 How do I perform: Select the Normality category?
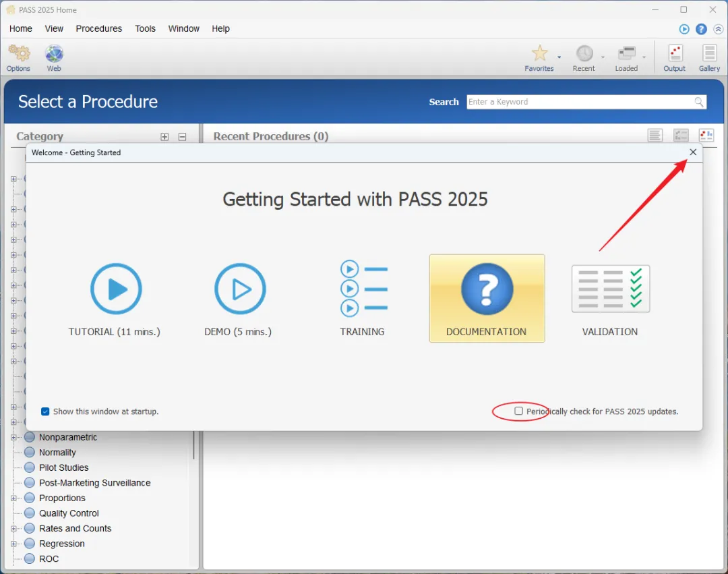pos(57,453)
